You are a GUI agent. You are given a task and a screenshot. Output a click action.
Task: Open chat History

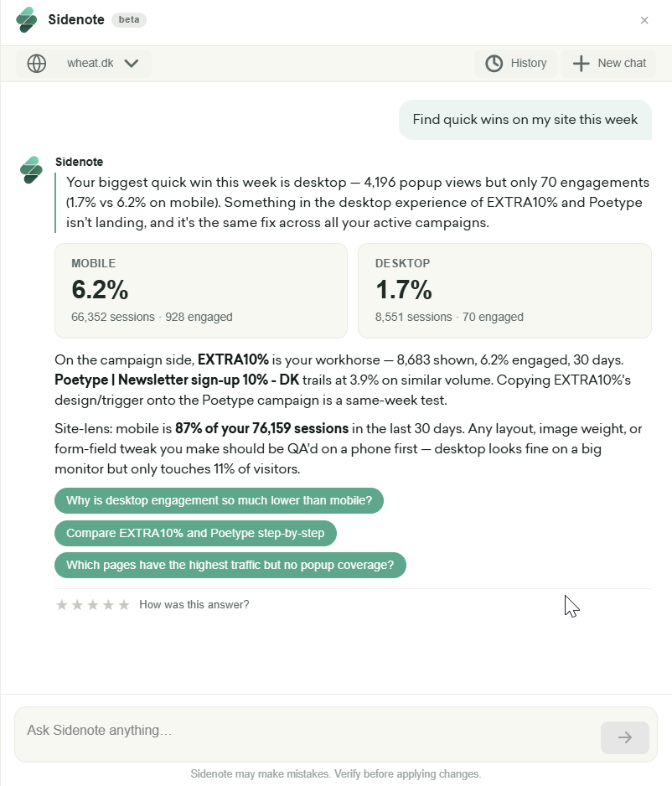515,64
